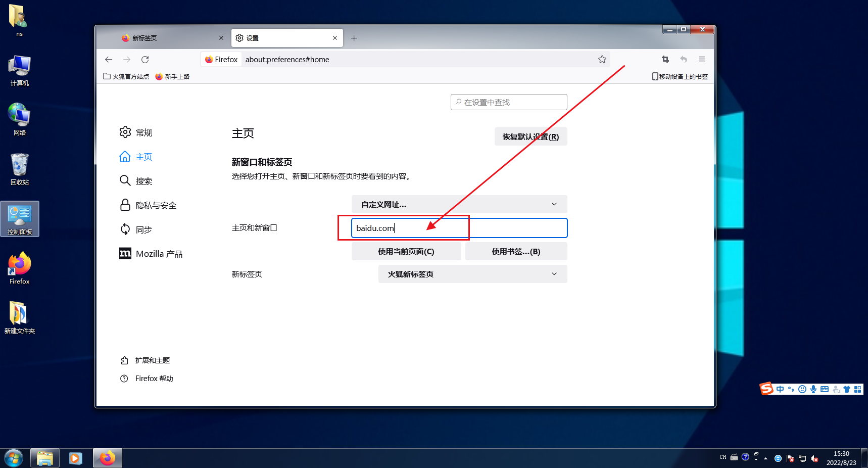Bookmark this page with the star icon

point(602,60)
